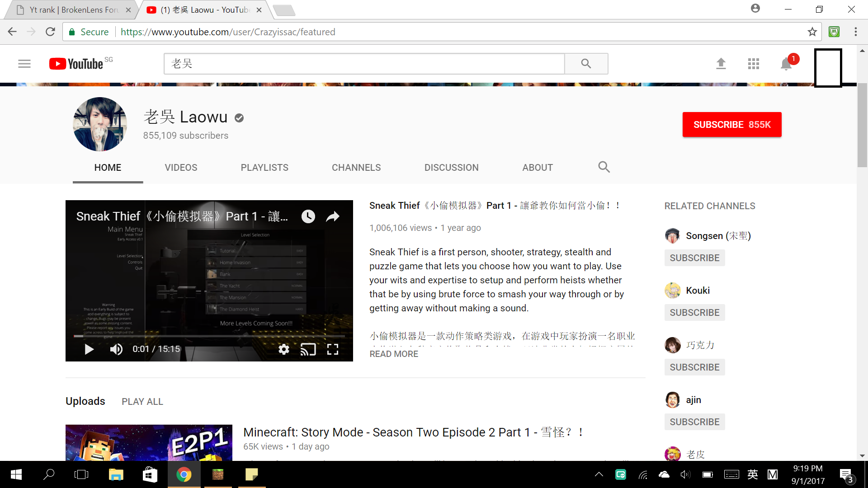Open ajin related channel
Screen dimensions: 868x488
(x=693, y=400)
